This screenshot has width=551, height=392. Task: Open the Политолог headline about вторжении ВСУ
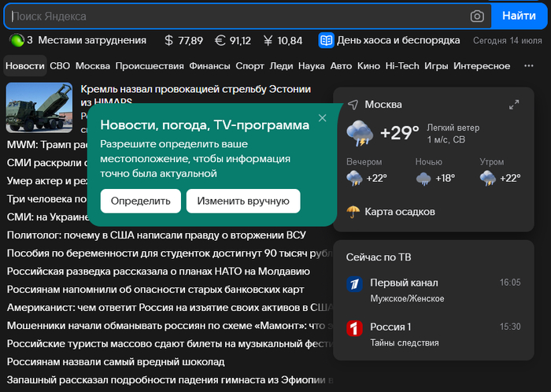(157, 235)
